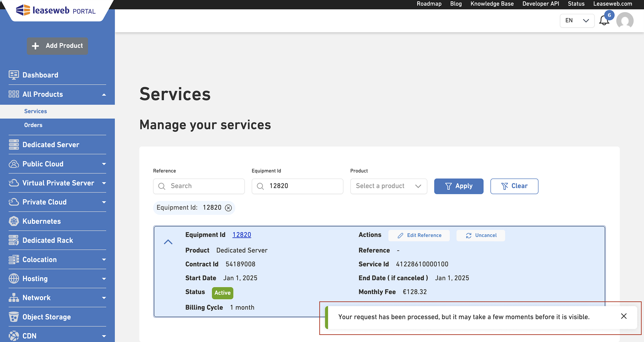Click the search icon in Equipment Id field
This screenshot has height=342, width=644.
point(260,186)
